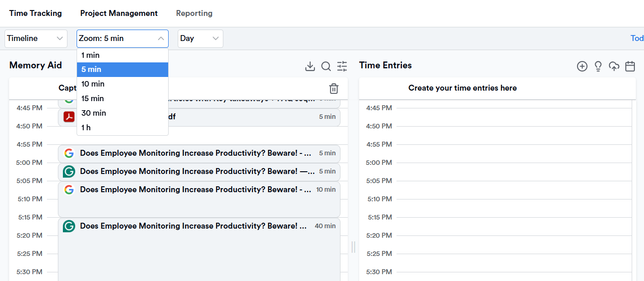Screen dimensions: 644x281
Task: Click the Google icon on the 10 min entry
Action: [69, 190]
